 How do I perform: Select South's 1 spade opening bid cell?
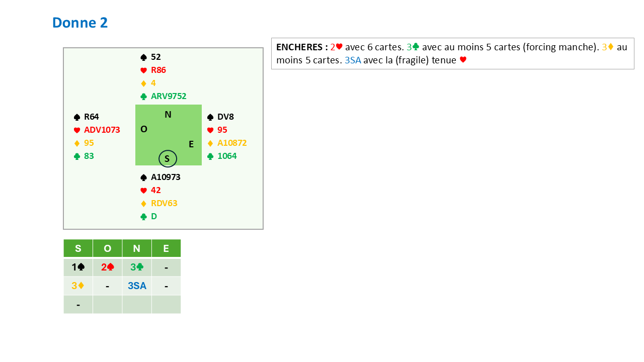pos(78,267)
